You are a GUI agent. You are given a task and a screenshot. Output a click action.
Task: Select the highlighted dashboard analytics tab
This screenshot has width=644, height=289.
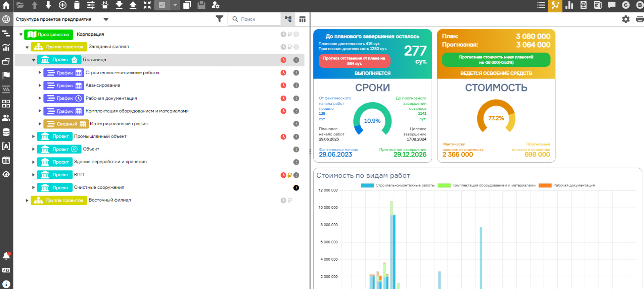pos(555,5)
